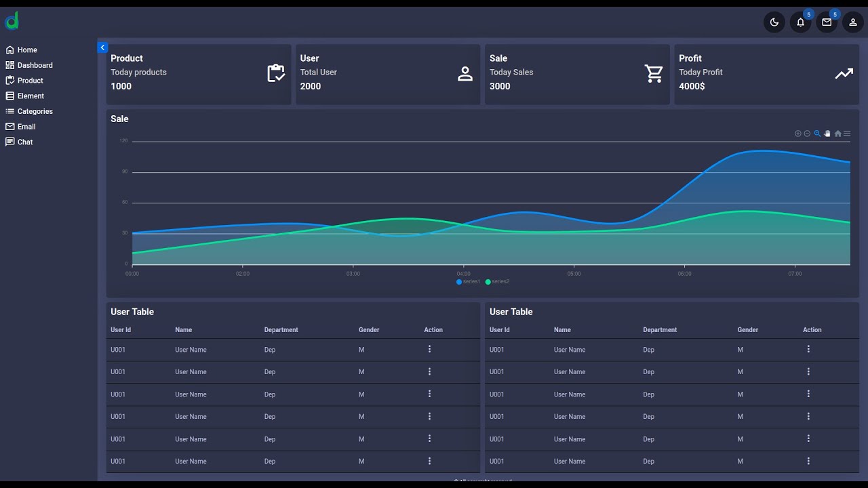Click the User Id header in left User Table
This screenshot has width=868, height=488.
[x=121, y=330]
